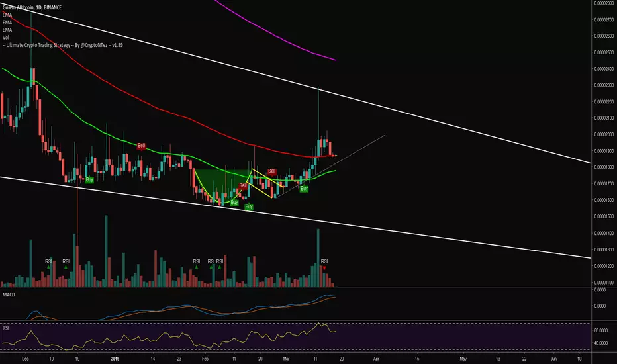This screenshot has height=364, width=617.
Task: Click the 2019 year label on time axis
Action: (115, 359)
